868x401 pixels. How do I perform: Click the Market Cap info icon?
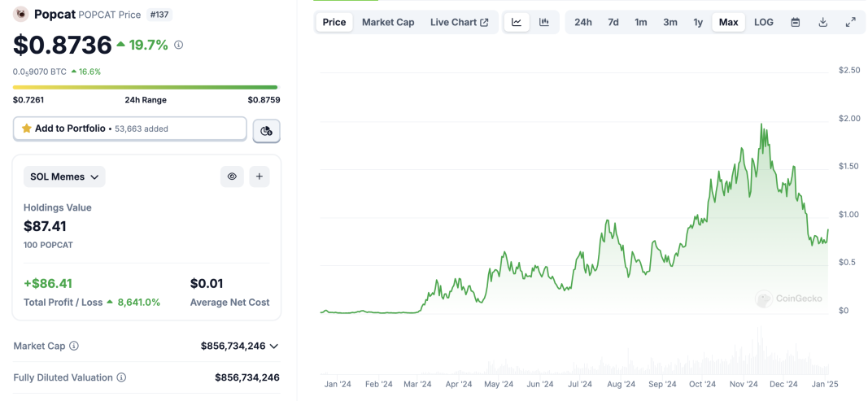click(74, 347)
